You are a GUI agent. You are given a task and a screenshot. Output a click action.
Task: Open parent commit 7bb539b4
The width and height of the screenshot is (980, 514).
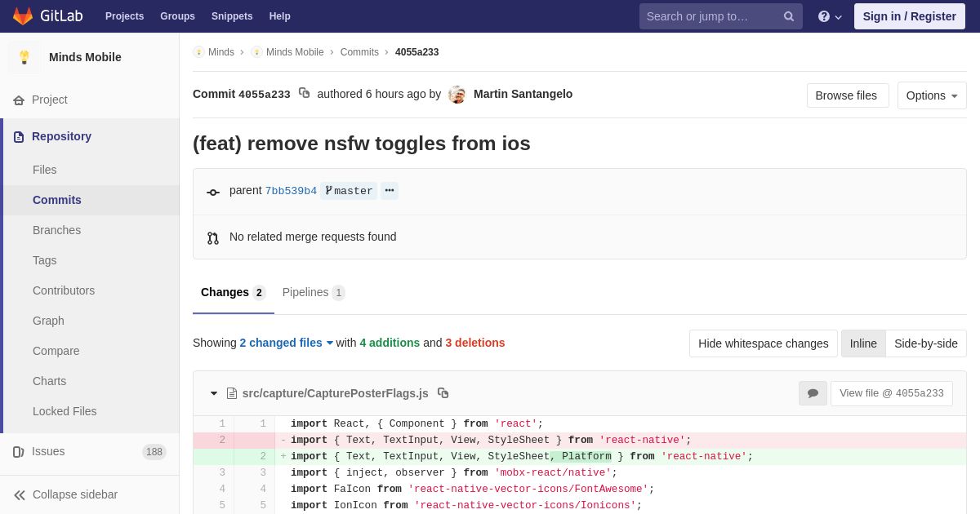(291, 191)
